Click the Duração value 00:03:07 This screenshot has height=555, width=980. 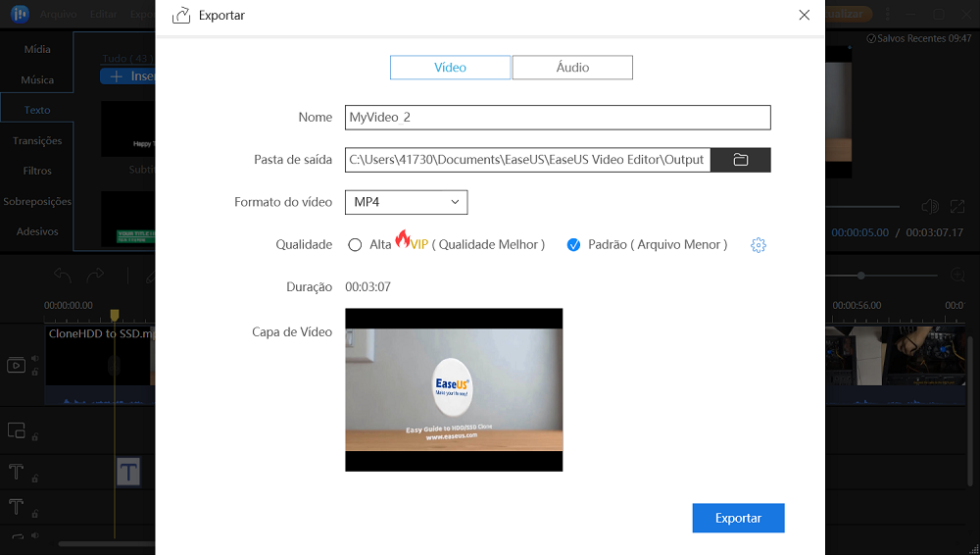pos(368,287)
